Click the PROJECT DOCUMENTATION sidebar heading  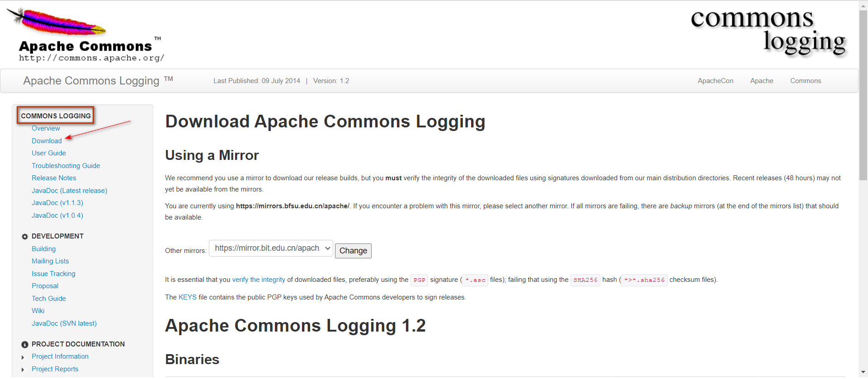(78, 344)
